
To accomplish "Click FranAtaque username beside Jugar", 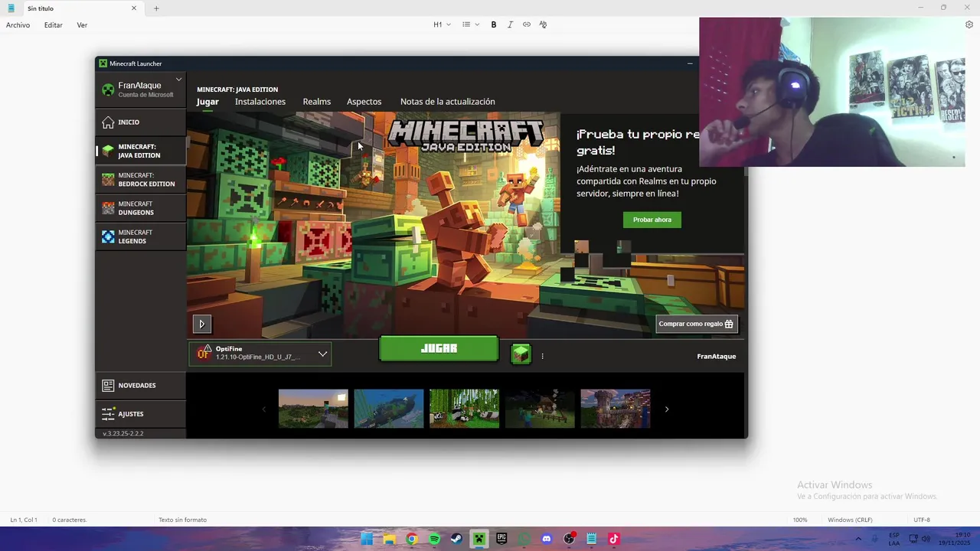I will pyautogui.click(x=717, y=357).
